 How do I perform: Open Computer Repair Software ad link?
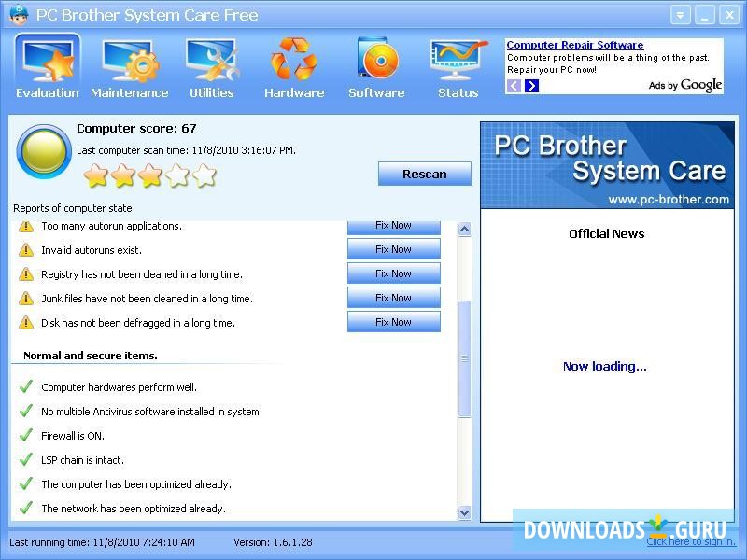[575, 45]
